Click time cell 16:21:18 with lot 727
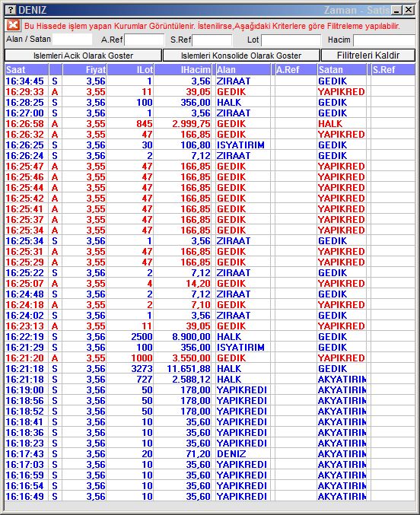 tap(24, 380)
